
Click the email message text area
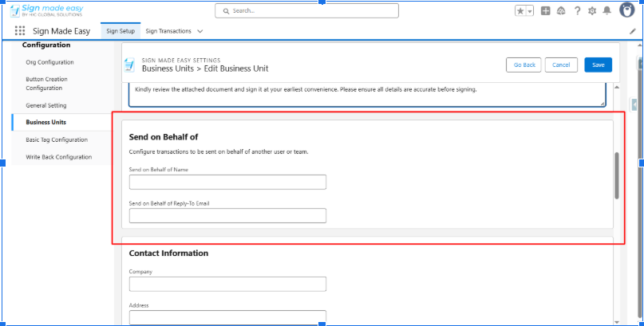coord(368,94)
